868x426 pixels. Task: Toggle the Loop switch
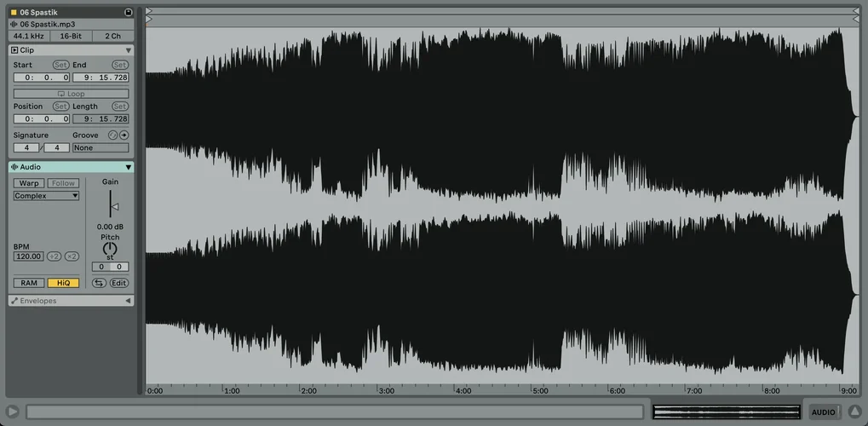71,94
